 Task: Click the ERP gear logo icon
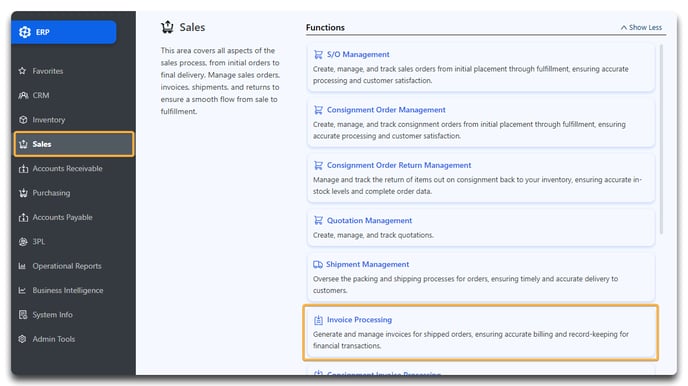25,32
